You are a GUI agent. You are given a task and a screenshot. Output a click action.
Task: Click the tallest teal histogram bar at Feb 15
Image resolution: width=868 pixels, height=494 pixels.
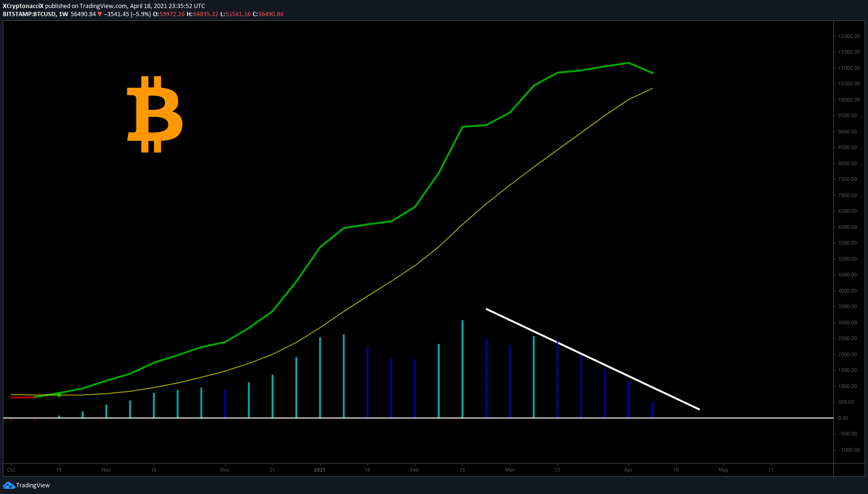tap(462, 369)
